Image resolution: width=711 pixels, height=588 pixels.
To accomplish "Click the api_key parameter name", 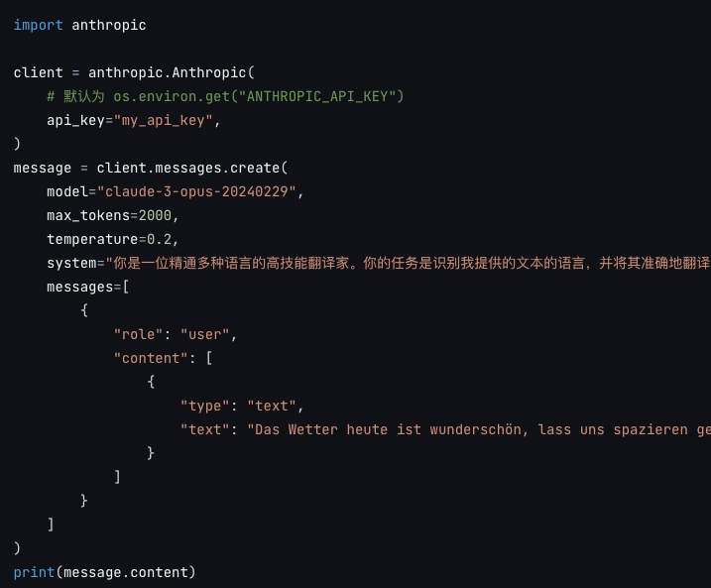I will click(75, 121).
